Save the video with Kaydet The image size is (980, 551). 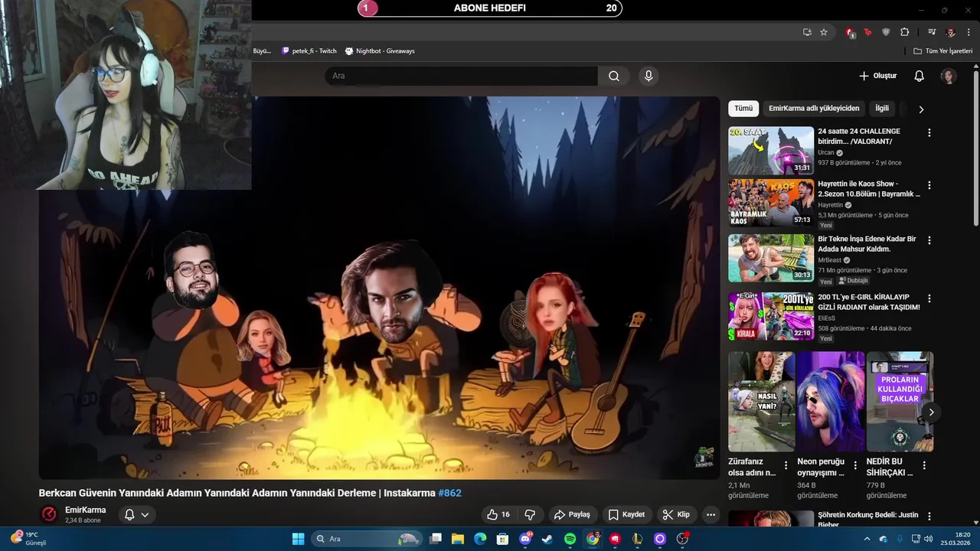(626, 514)
